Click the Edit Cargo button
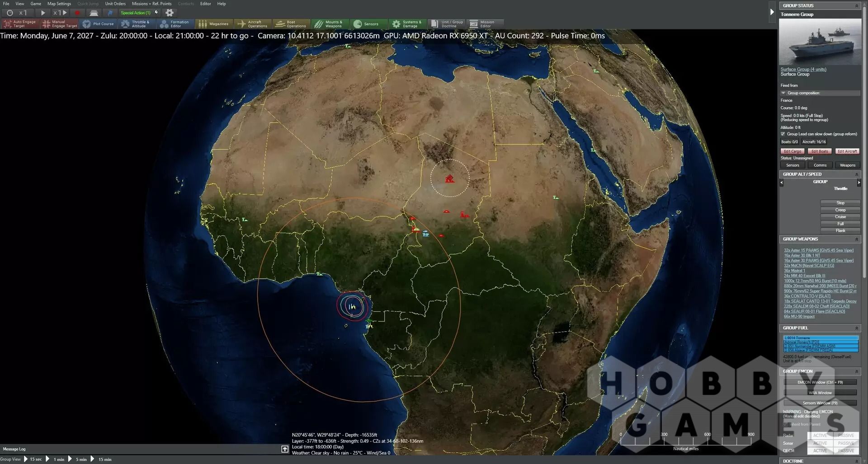This screenshot has height=464, width=868. coord(793,151)
